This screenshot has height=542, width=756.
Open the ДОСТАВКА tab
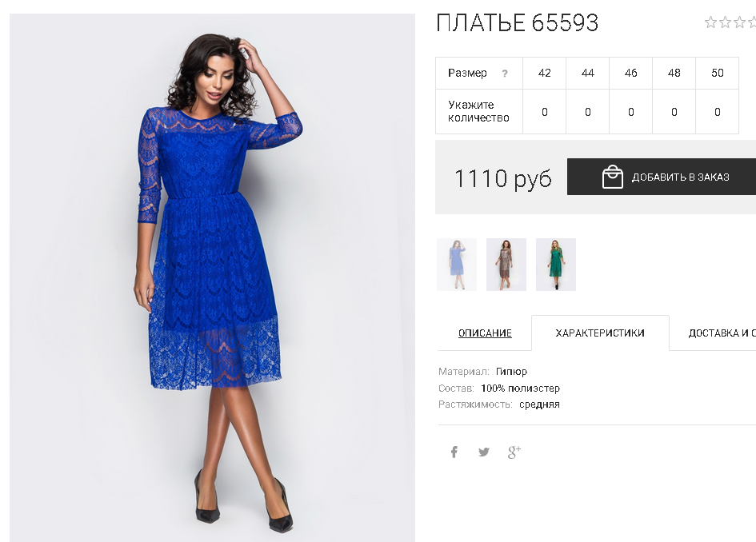pos(722,333)
